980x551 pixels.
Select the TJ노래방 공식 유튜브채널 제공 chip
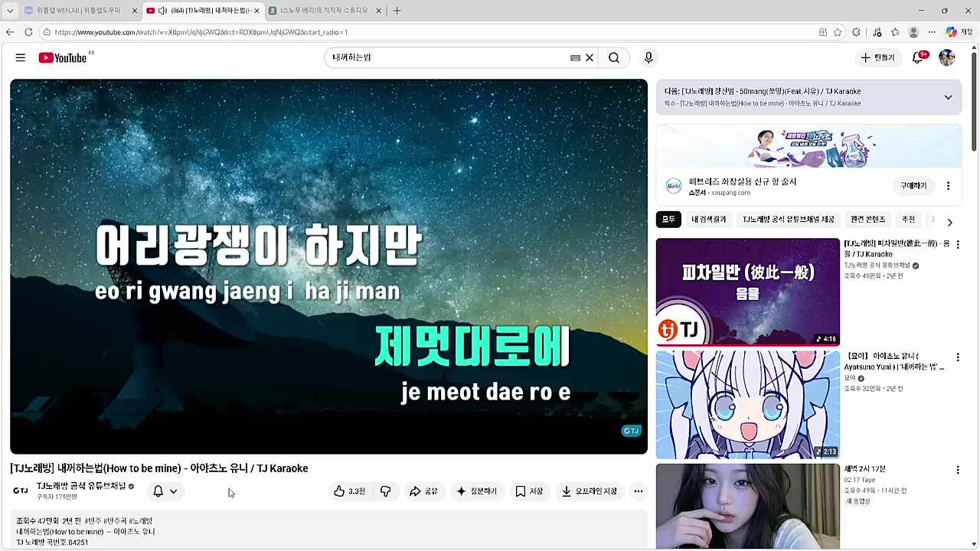coord(788,220)
